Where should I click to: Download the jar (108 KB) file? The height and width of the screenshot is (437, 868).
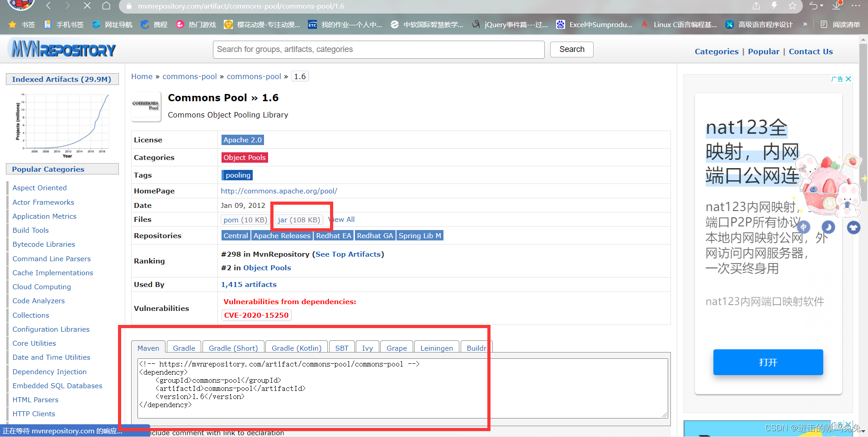click(299, 220)
